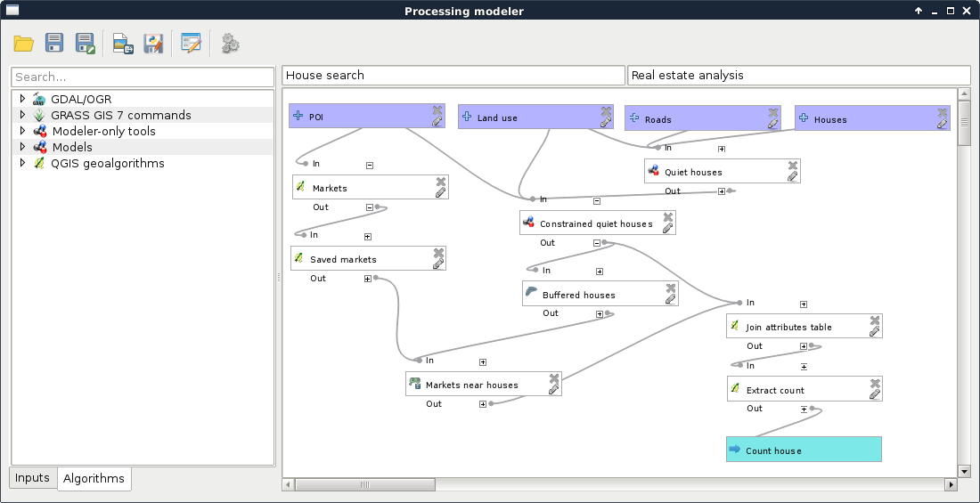The image size is (980, 503).
Task: Collapse the Out list of Markets
Action: 370,207
